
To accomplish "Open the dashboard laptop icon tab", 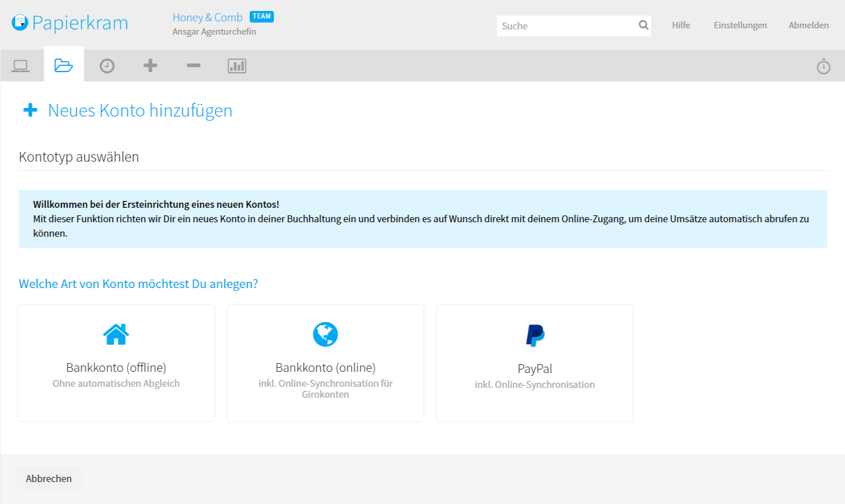I will pos(21,66).
